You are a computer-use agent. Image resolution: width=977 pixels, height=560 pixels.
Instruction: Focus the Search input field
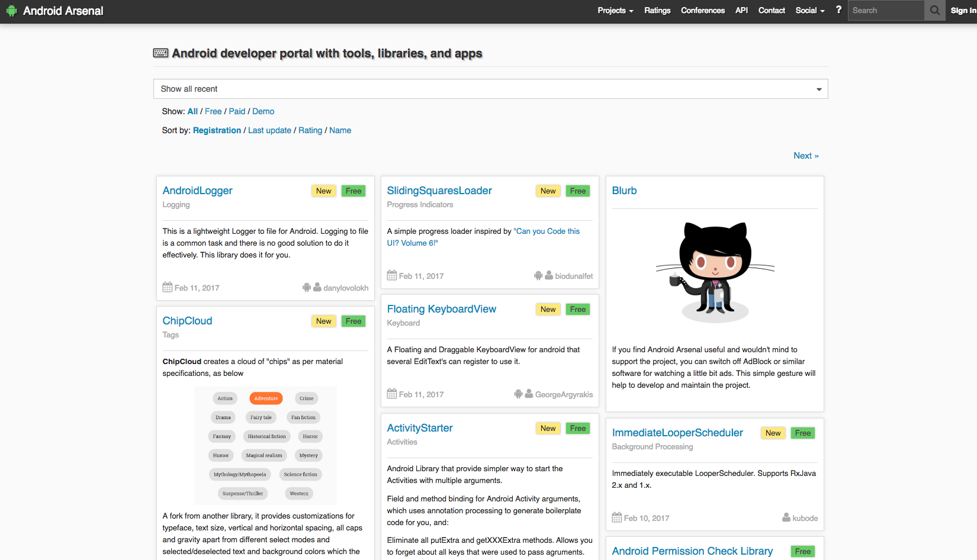point(886,11)
